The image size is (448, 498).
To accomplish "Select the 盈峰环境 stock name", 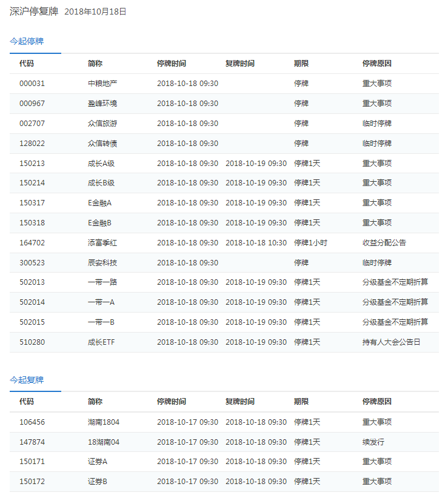I will (x=102, y=104).
